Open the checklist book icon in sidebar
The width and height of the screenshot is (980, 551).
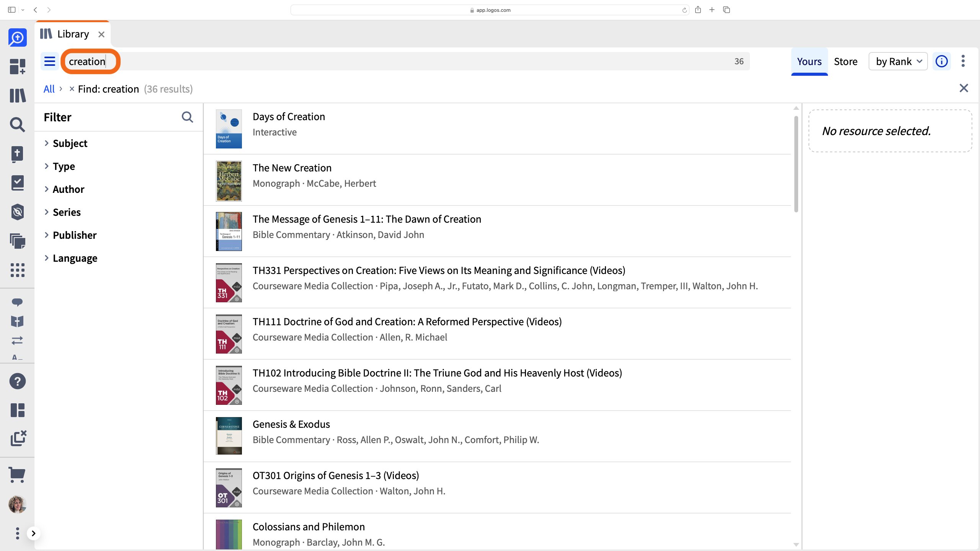click(18, 183)
